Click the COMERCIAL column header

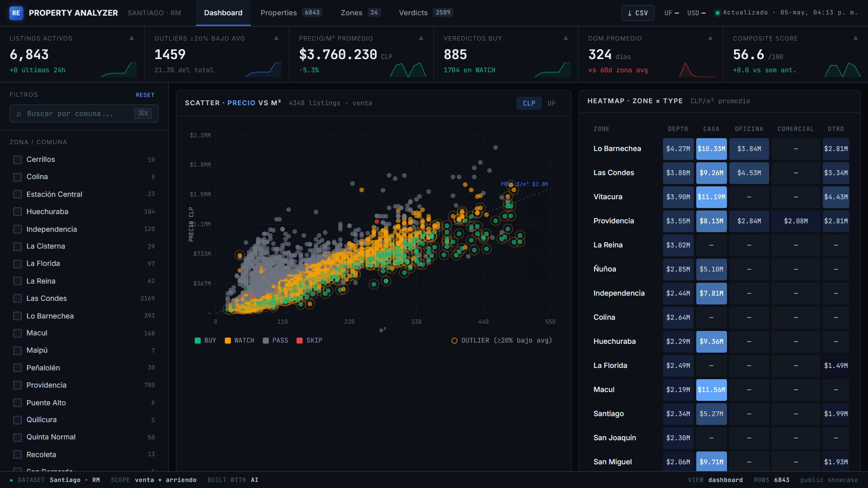point(796,129)
